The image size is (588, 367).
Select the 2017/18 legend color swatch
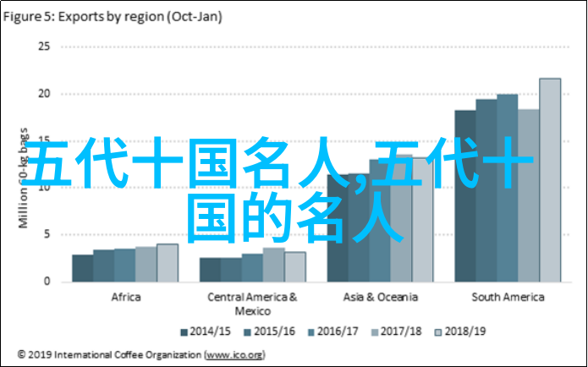click(x=374, y=332)
